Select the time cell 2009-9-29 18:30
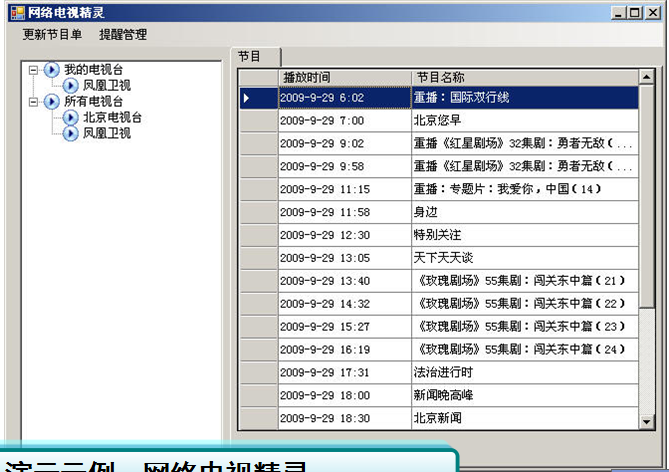Image resolution: width=669 pixels, height=472 pixels. click(x=345, y=418)
